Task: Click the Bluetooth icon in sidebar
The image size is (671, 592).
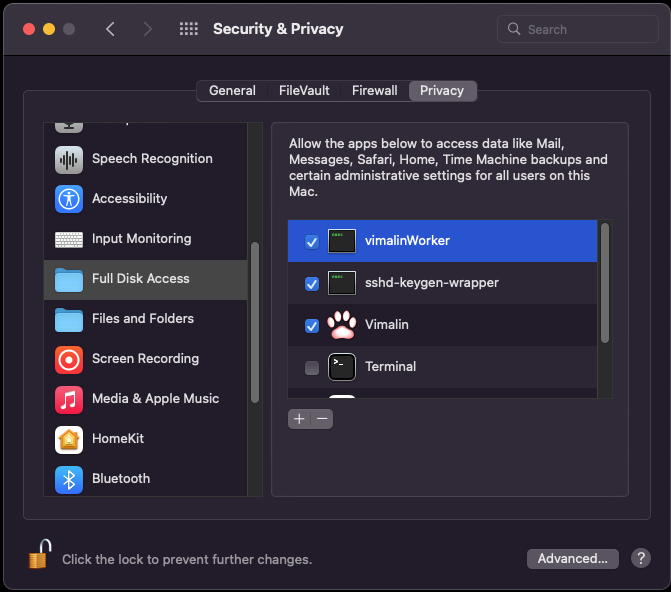Action: pos(69,480)
